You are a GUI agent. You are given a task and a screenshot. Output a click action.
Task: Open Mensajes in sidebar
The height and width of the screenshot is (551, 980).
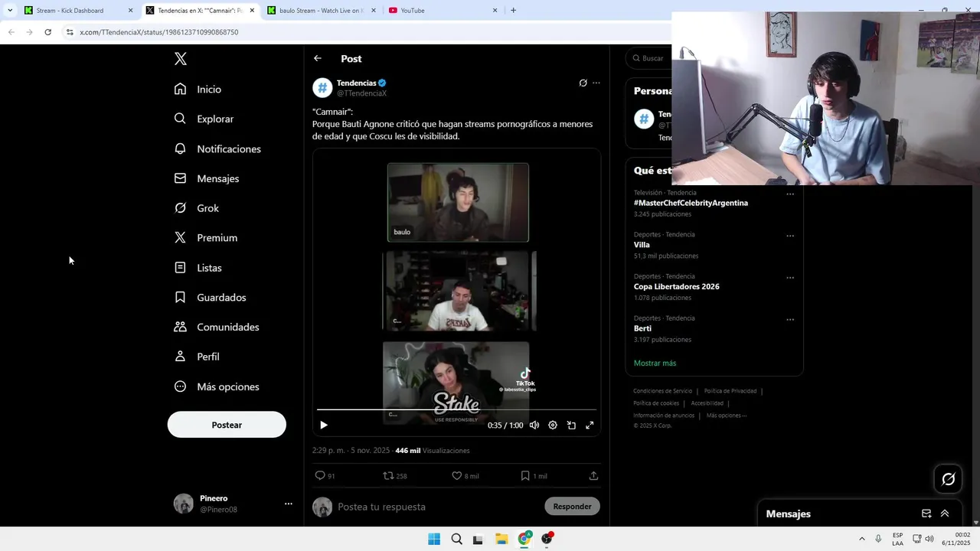(x=207, y=178)
